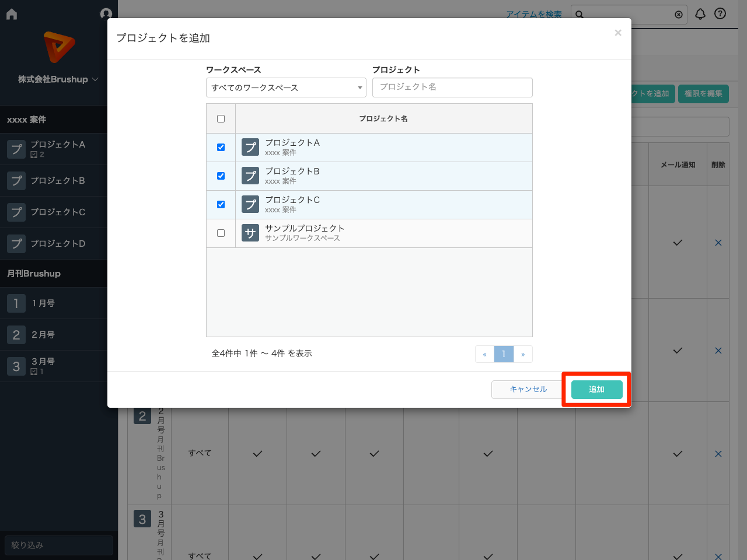Image resolution: width=747 pixels, height=560 pixels.
Task: Click the 権限を編集 button
Action: click(703, 94)
